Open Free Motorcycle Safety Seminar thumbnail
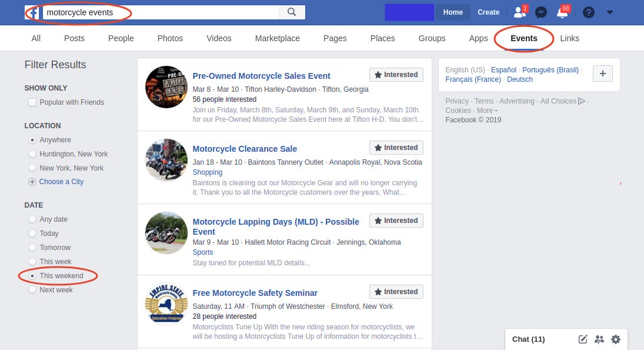 (x=166, y=305)
